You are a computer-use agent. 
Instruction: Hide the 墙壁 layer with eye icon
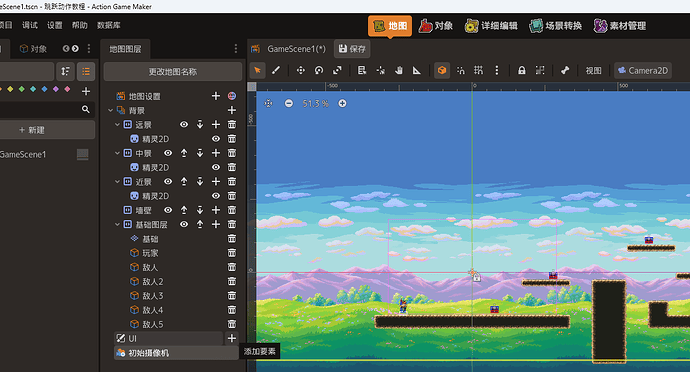(x=168, y=210)
